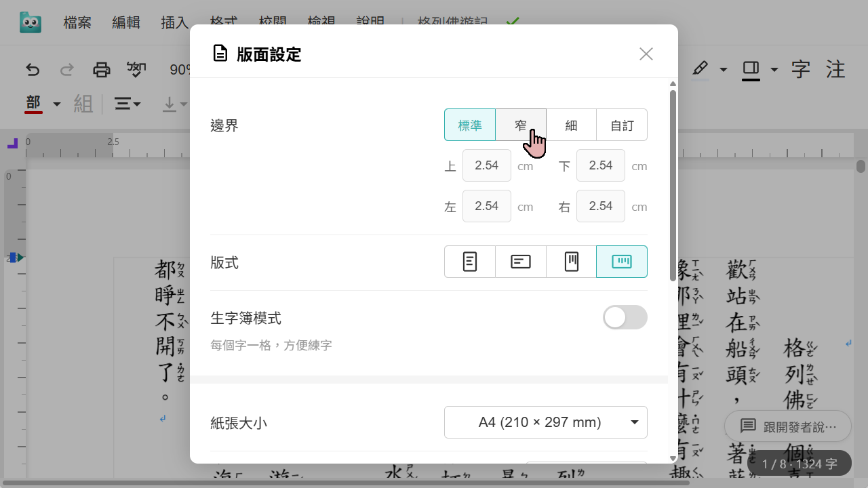
Task: Click the 右 right margin input
Action: (601, 206)
